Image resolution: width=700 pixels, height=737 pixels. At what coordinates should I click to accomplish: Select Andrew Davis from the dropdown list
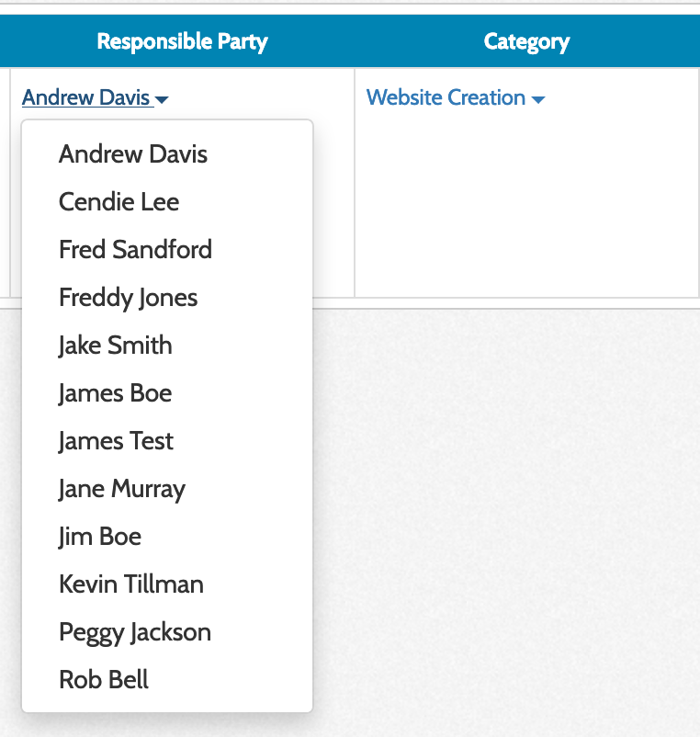tap(133, 154)
